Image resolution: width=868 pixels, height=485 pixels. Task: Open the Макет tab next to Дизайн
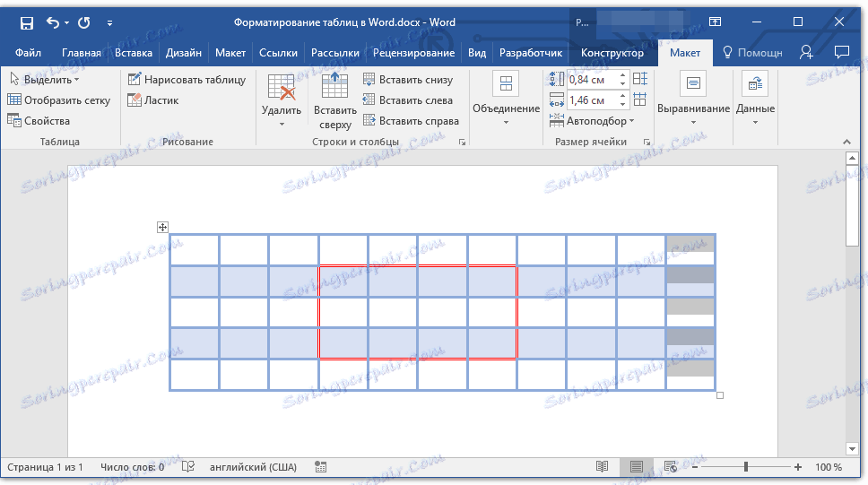(x=230, y=53)
